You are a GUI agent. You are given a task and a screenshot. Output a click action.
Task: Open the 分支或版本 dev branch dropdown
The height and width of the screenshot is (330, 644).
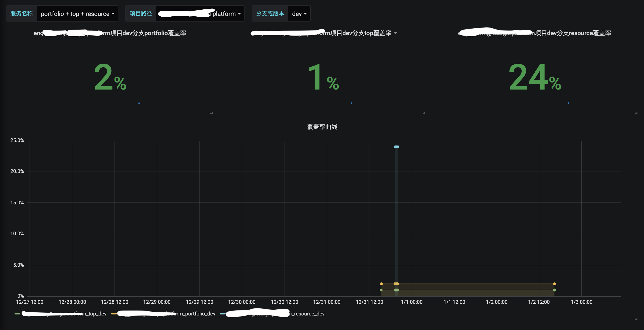point(299,14)
